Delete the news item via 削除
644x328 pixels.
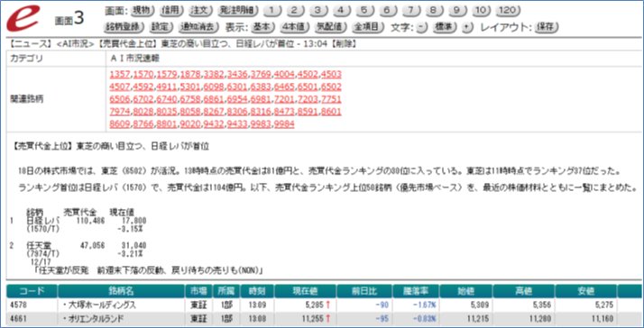pos(345,44)
